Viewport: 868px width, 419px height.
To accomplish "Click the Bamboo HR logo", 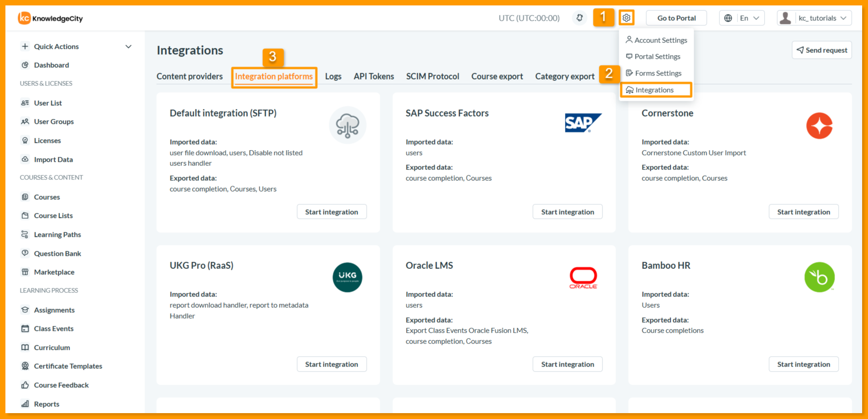I will click(819, 278).
